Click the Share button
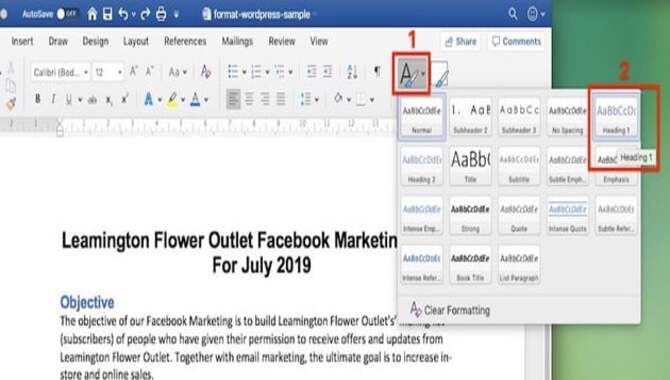670x380 pixels. point(461,41)
